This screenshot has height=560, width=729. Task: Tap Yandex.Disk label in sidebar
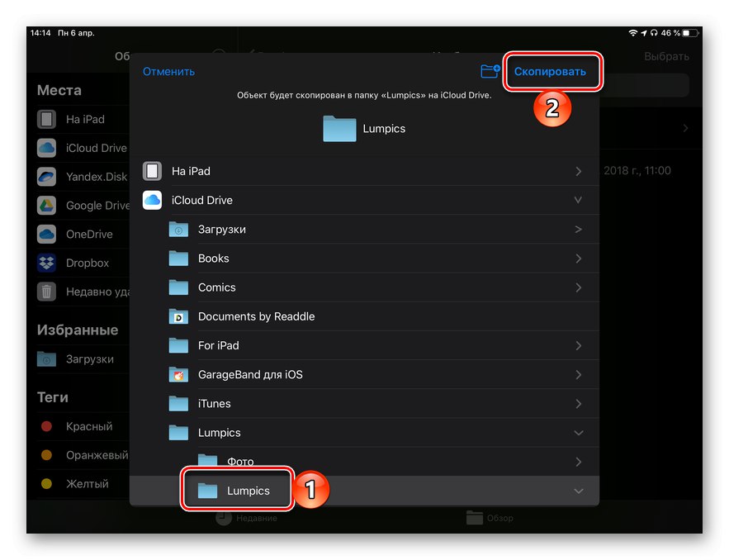pyautogui.click(x=97, y=177)
